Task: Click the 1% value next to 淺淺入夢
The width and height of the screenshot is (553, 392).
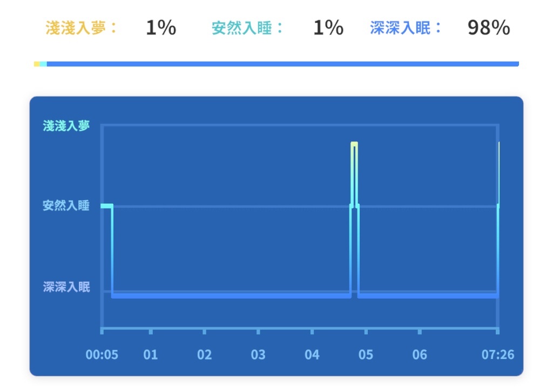Action: (161, 28)
